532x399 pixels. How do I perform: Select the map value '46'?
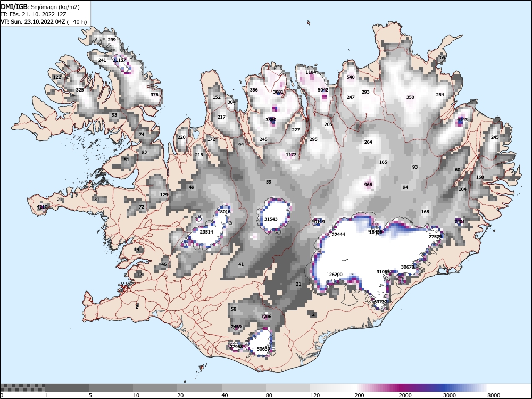164,264
